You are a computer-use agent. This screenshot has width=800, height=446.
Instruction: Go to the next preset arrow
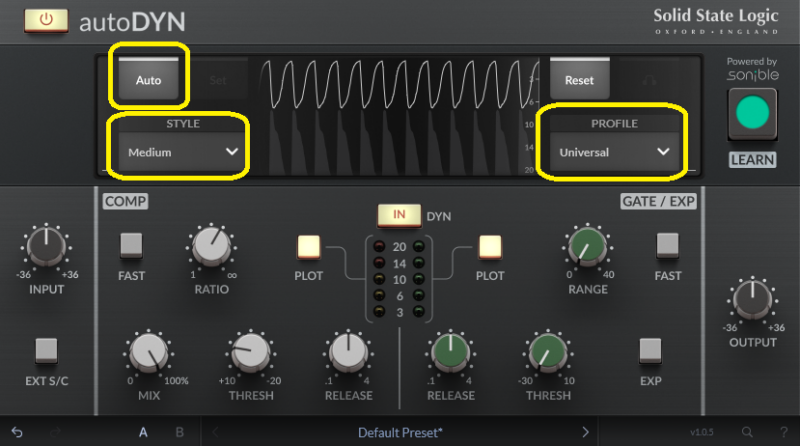[586, 432]
